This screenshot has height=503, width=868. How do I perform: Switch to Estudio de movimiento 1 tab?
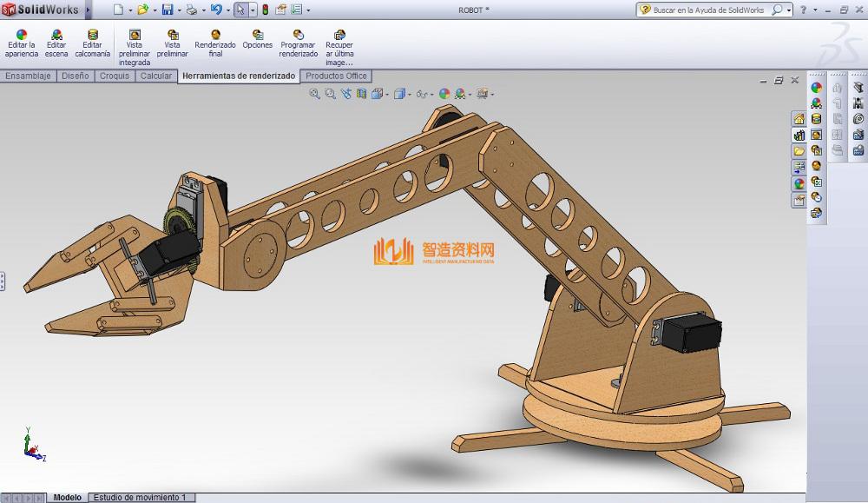pos(140,498)
